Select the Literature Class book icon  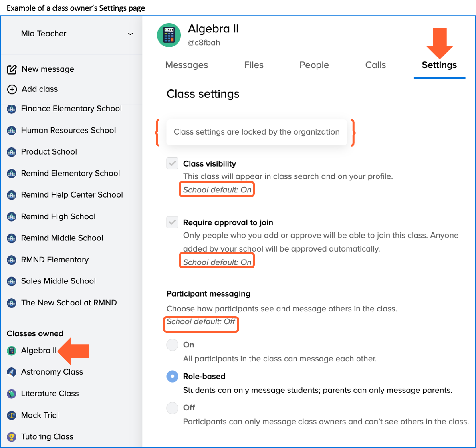pyautogui.click(x=12, y=394)
